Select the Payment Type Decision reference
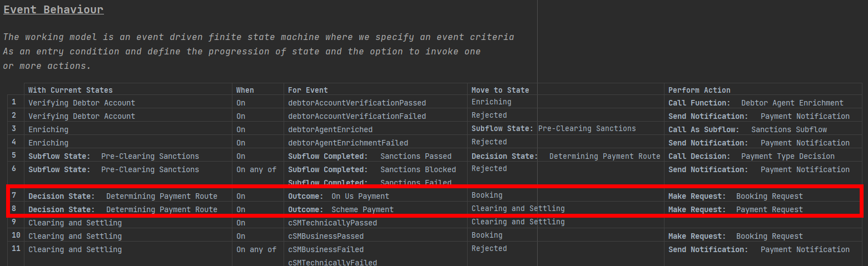Screen dimensions: 868x266 [787, 156]
